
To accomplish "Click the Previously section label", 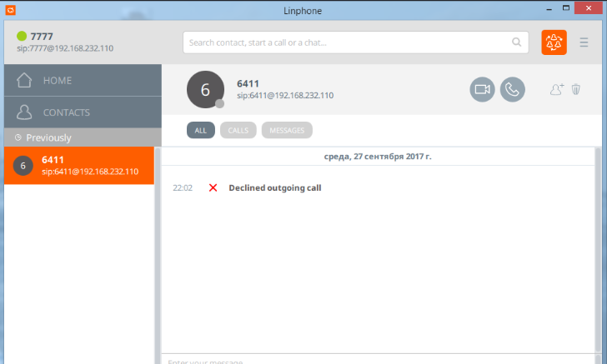I will 48,137.
